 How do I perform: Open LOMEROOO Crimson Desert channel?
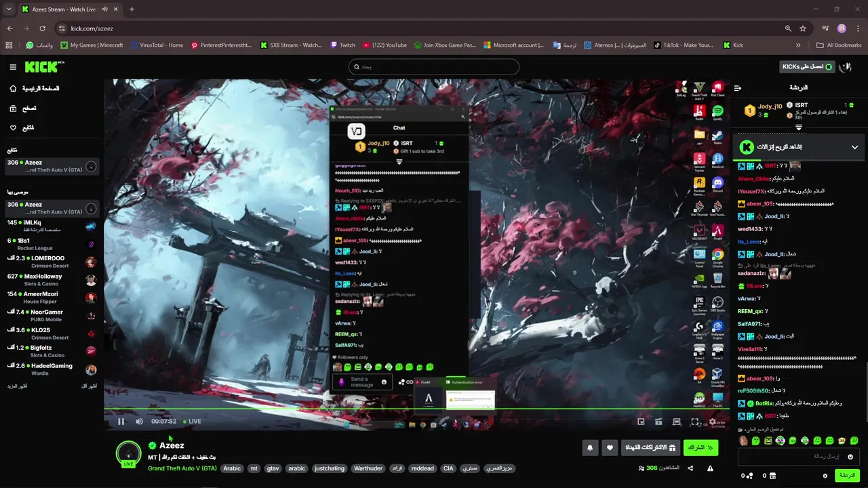(52, 262)
